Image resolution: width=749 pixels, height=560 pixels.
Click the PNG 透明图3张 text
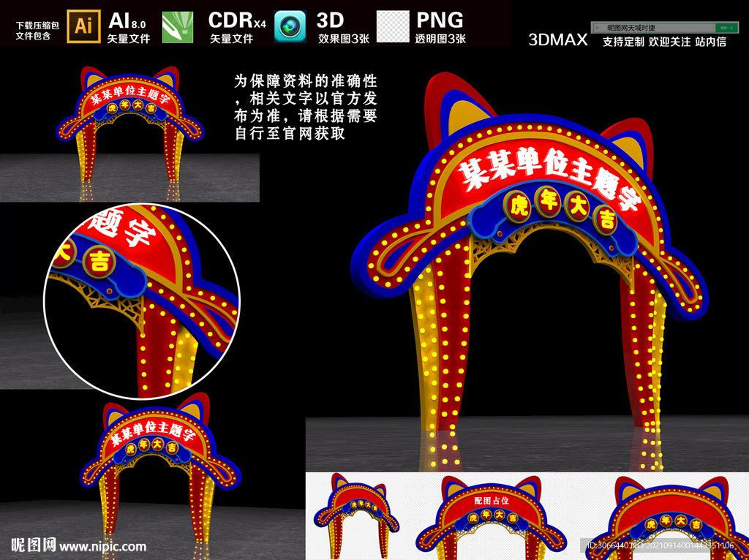tap(441, 27)
